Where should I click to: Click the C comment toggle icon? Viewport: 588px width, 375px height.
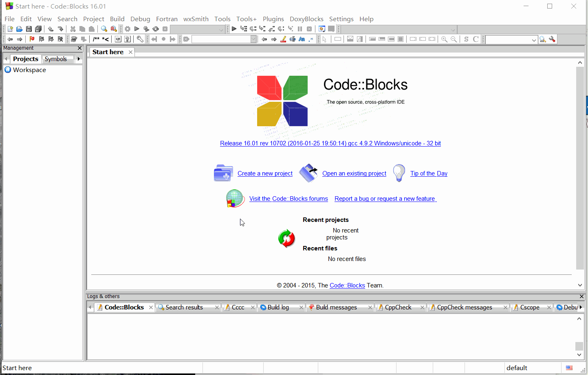point(476,39)
